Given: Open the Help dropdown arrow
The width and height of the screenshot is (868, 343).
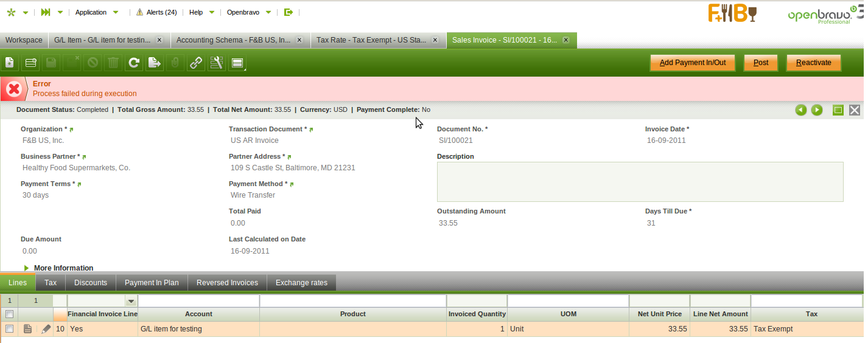Looking at the screenshot, I should point(211,13).
